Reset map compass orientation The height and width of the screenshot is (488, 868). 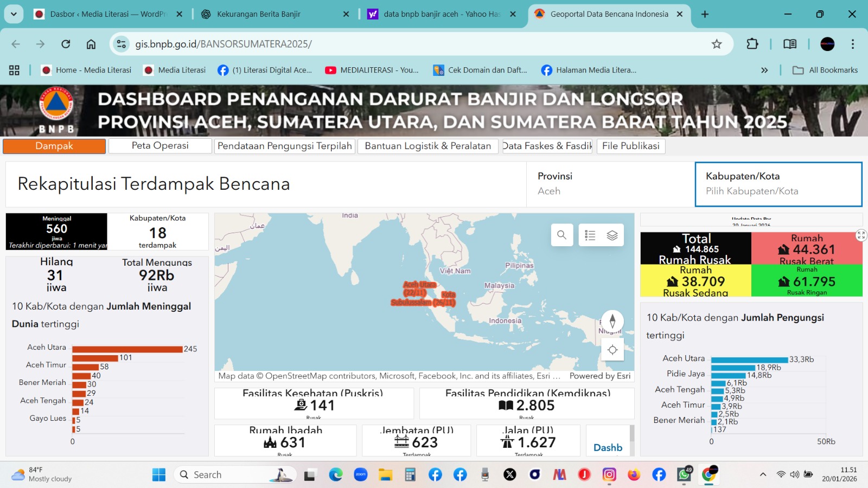[612, 320]
